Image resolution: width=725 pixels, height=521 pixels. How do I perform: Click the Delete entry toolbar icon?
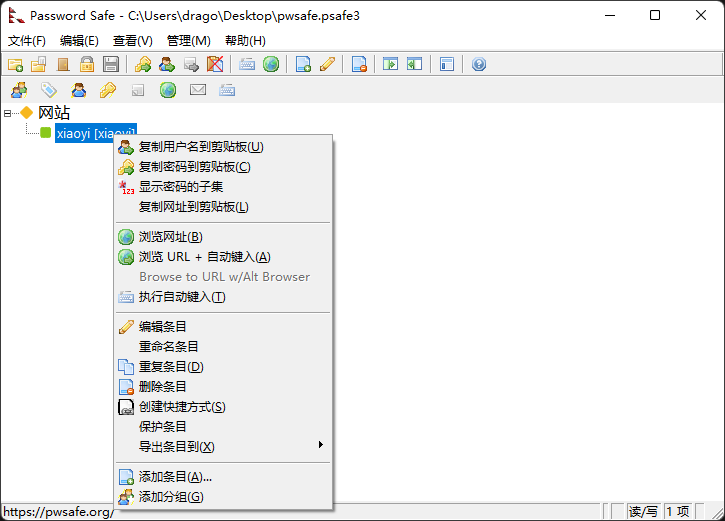[x=359, y=64]
